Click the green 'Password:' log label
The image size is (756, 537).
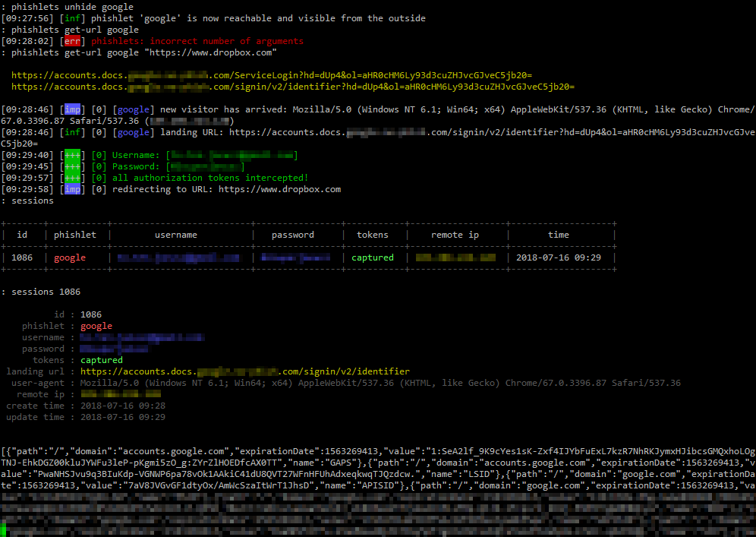pyautogui.click(x=136, y=166)
